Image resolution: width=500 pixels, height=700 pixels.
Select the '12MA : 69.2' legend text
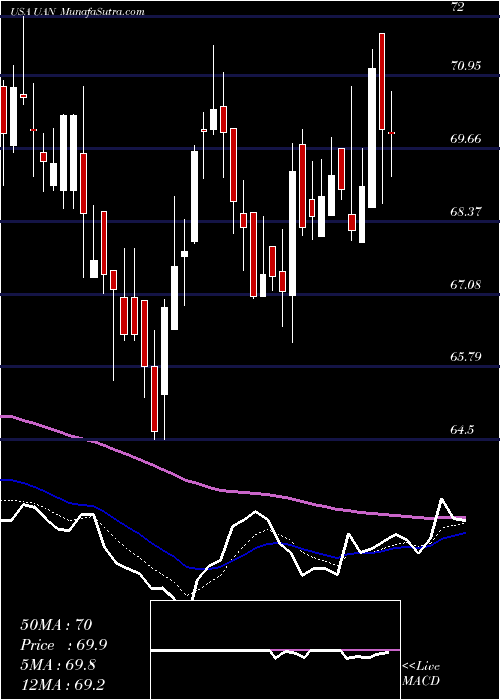point(63,684)
